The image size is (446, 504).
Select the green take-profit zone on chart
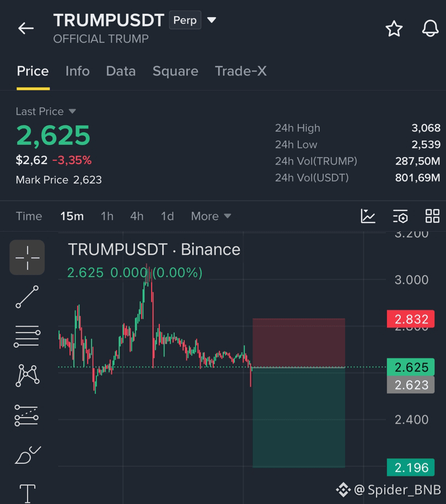point(299,417)
